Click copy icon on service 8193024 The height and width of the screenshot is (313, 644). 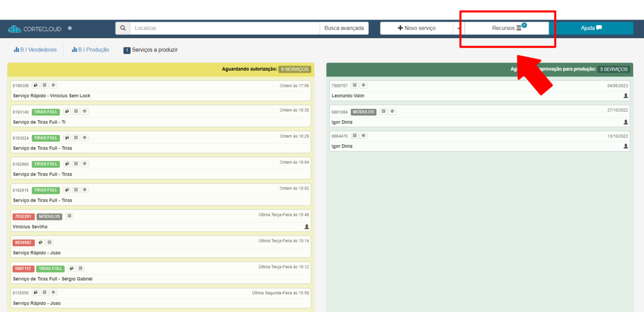[x=67, y=138]
